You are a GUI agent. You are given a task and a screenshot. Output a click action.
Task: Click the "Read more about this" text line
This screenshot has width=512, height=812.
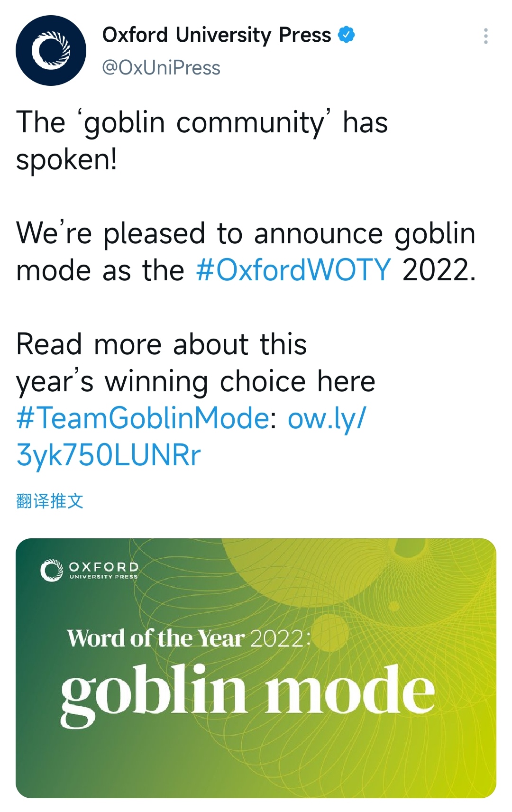point(161,344)
